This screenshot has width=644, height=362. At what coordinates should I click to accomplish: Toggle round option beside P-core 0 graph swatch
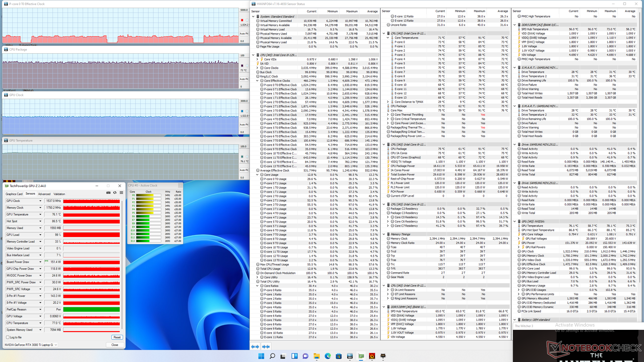247,20
